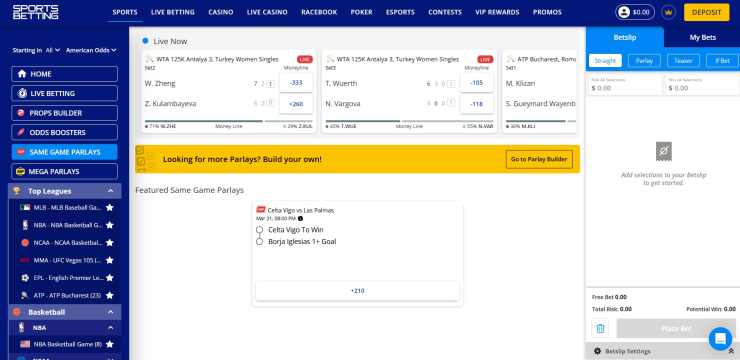Open the Live Casino page
740x360 pixels.
click(x=267, y=12)
